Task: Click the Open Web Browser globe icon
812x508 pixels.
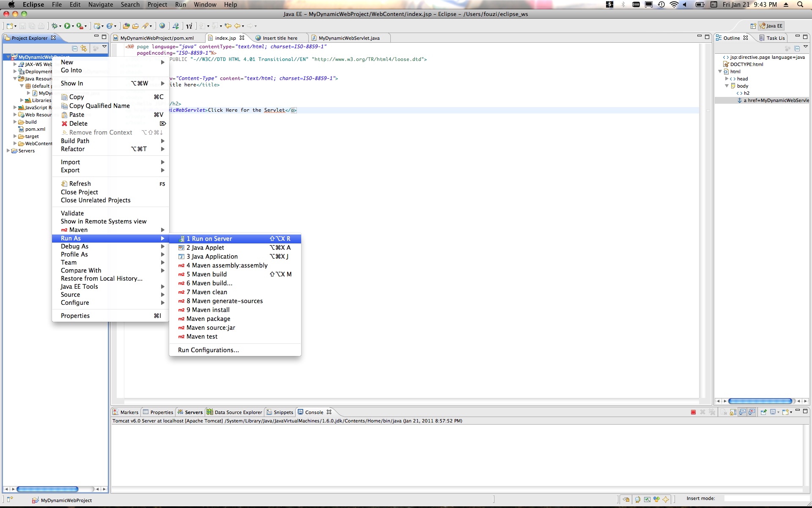Action: click(x=162, y=26)
